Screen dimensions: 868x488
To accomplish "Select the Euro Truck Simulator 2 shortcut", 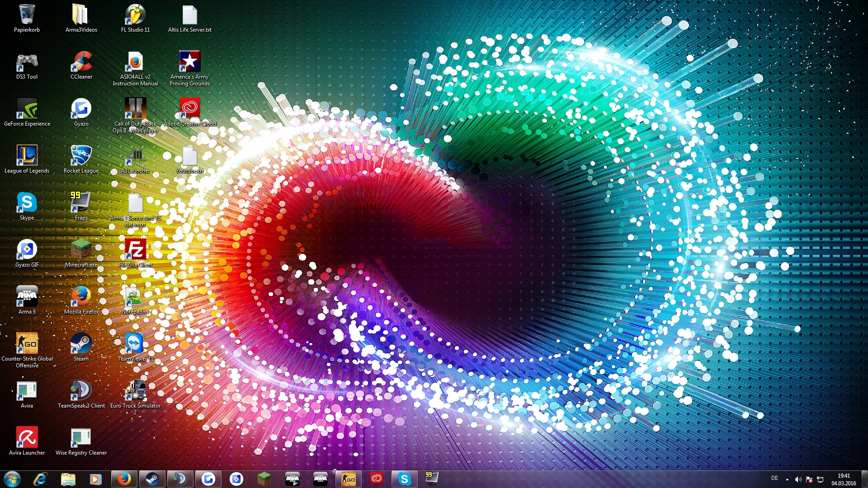I will 136,391.
